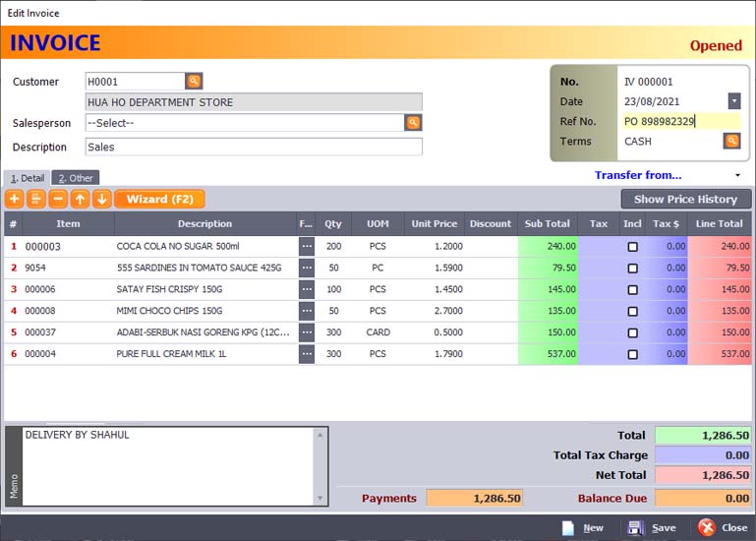This screenshot has height=541, width=756.
Task: Click the Ref No. field PO 898982329
Action: [x=681, y=121]
